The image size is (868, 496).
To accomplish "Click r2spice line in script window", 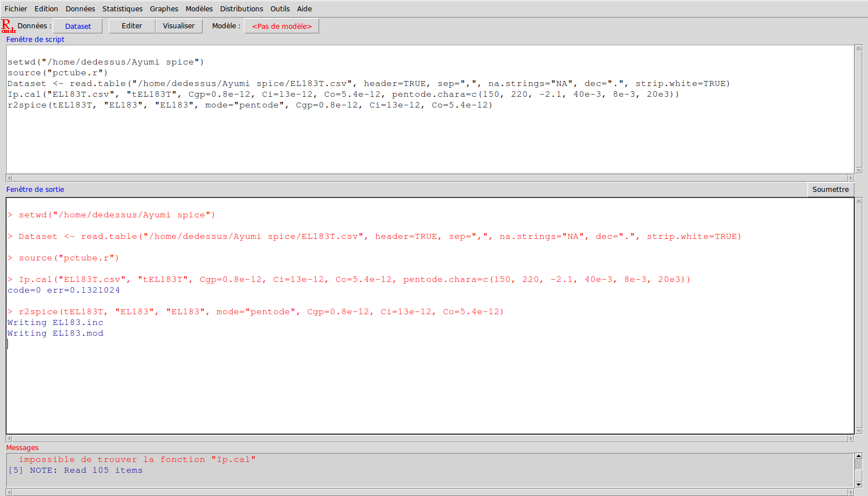I will 250,105.
